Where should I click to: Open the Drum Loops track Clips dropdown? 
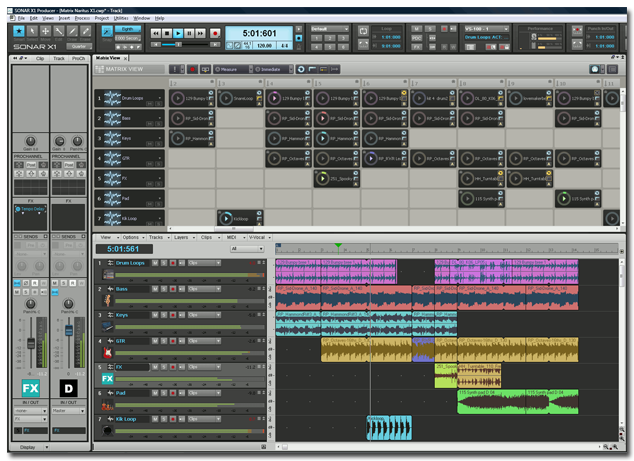tap(204, 263)
